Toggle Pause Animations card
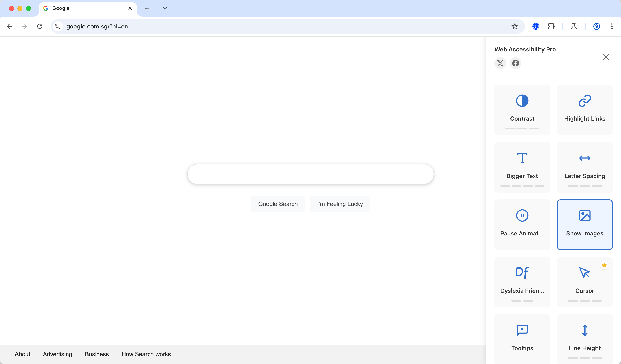Screen dimensions: 621x364 (x=522, y=225)
